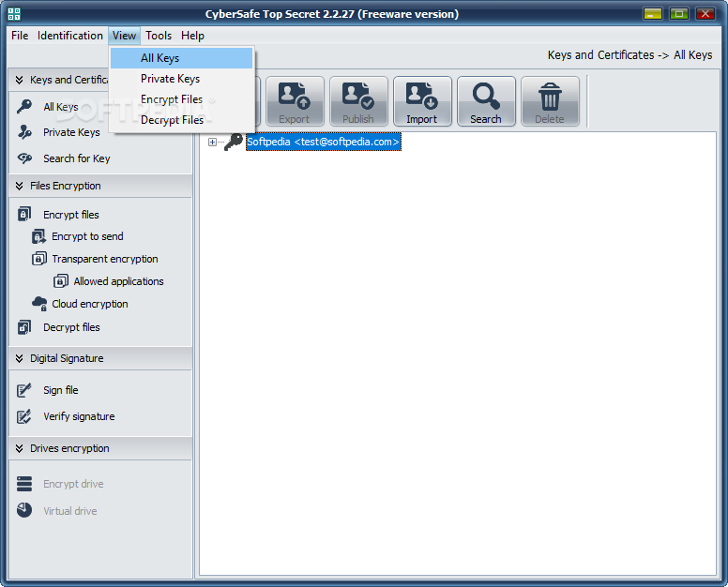Click the Publish toolbar button

click(358, 101)
